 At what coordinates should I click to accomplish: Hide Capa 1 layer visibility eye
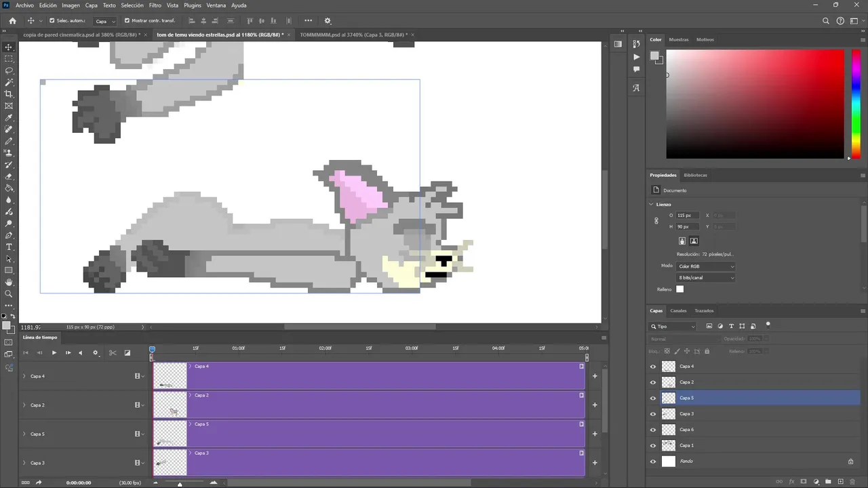pos(653,445)
